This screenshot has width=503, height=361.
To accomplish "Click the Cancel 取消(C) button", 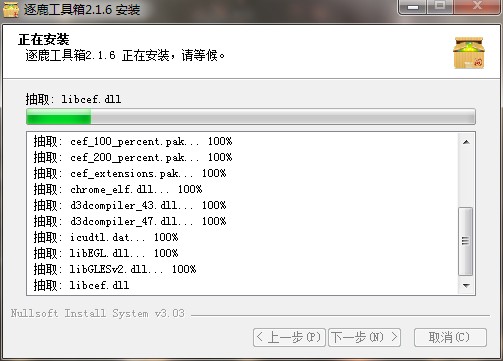I will click(450, 337).
